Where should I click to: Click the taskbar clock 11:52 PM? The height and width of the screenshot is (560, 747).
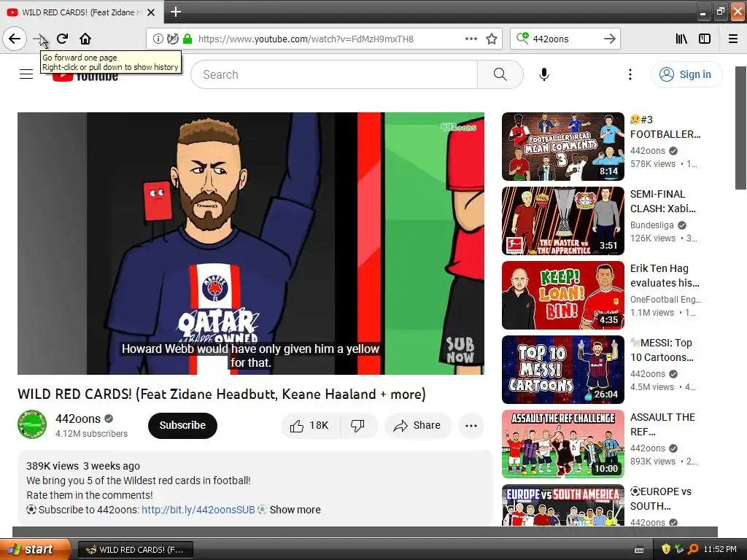720,549
